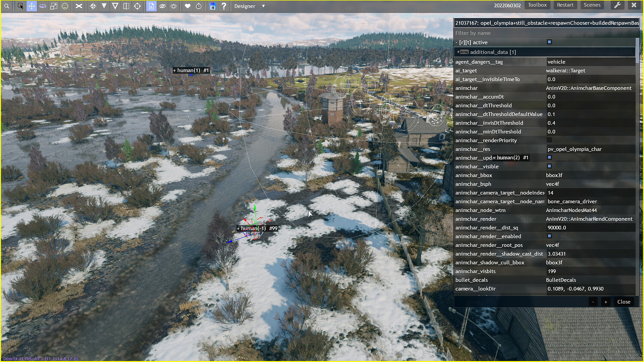The width and height of the screenshot is (644, 362).
Task: Open the Scenes panel
Action: tap(592, 5)
